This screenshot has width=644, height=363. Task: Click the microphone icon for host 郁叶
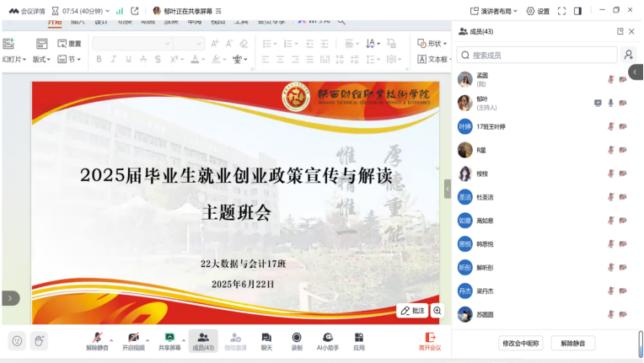pos(611,103)
